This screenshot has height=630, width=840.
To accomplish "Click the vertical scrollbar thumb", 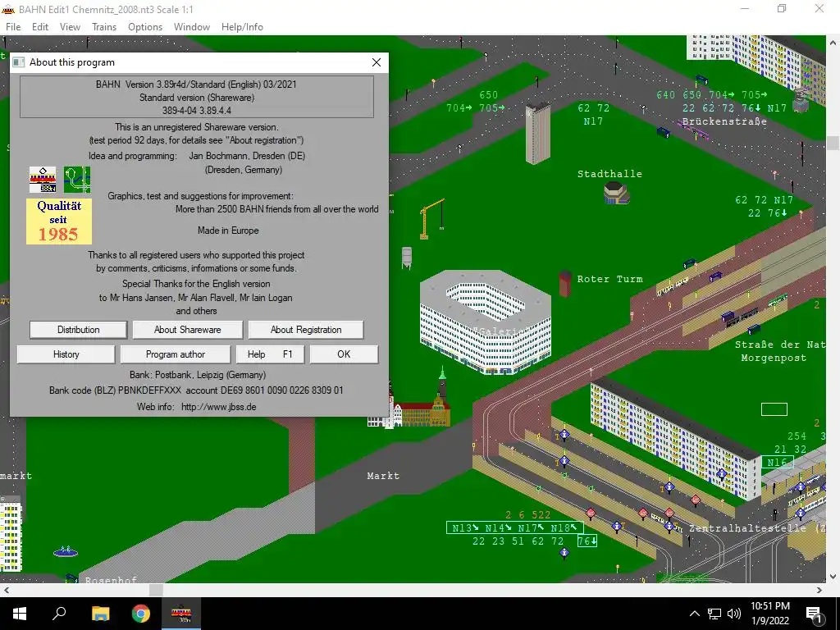I will 833,143.
